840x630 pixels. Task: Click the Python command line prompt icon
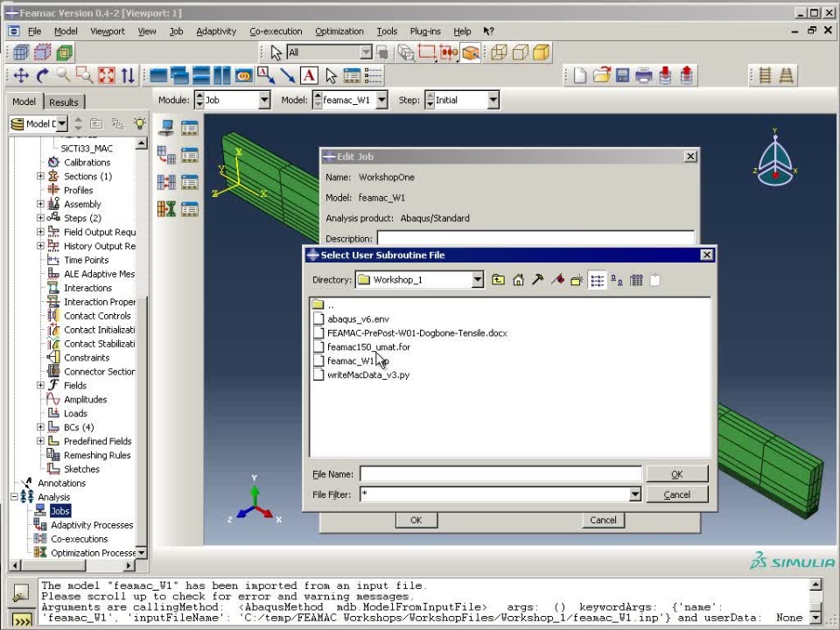(21, 620)
